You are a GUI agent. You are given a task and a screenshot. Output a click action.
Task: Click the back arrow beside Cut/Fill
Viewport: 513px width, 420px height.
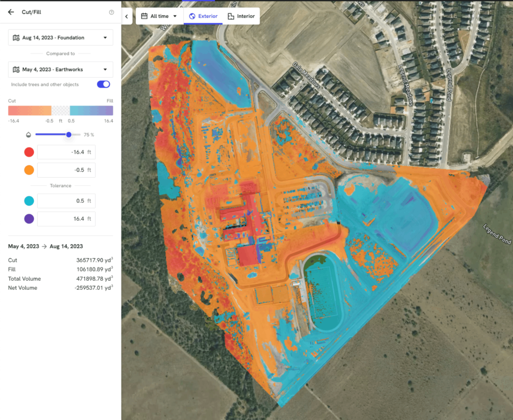[x=11, y=12]
